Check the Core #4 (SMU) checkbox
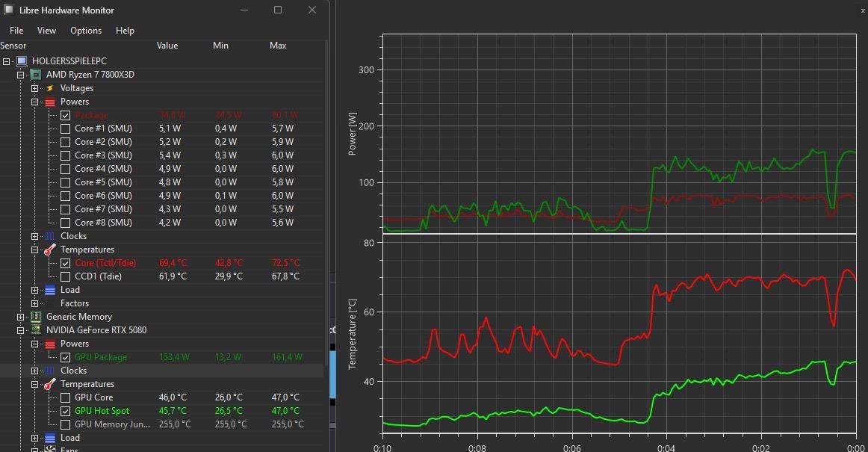This screenshot has width=868, height=452. [65, 169]
